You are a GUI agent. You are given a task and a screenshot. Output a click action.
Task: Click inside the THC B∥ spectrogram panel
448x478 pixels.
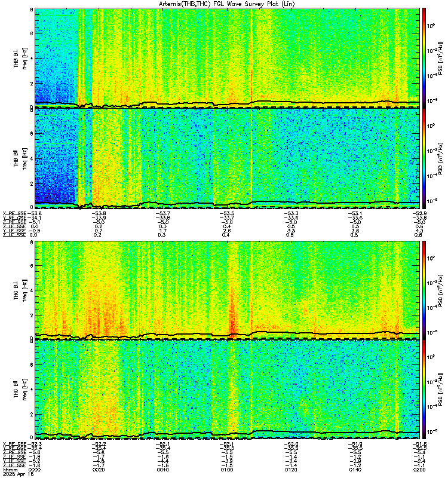[227, 390]
